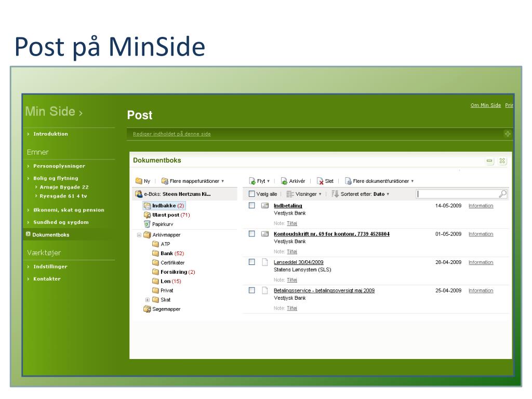Check the Lønseddel 30/04/2009 checkbox
Viewport: 532px width, 399px height.
pos(252,262)
